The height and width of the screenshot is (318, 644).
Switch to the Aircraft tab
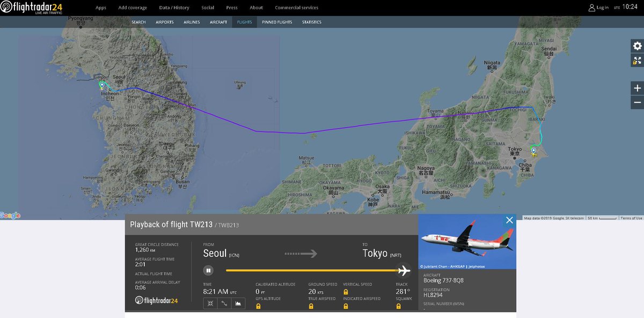pyautogui.click(x=218, y=22)
